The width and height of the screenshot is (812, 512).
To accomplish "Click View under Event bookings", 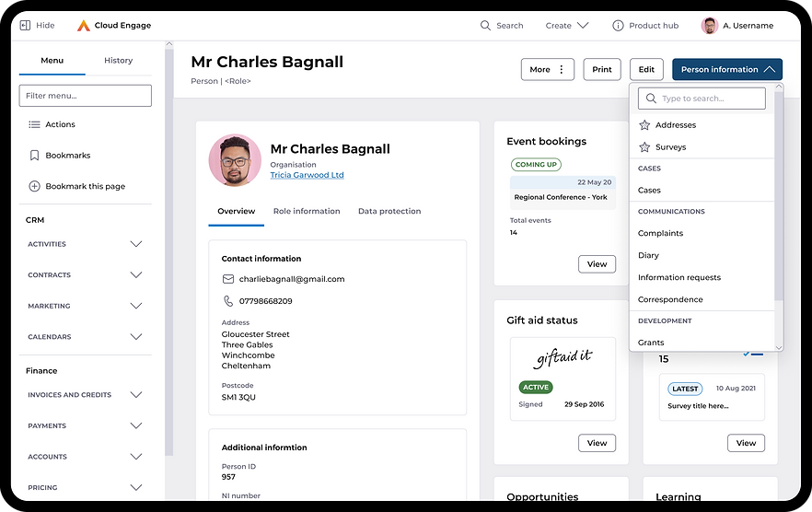I will [597, 264].
